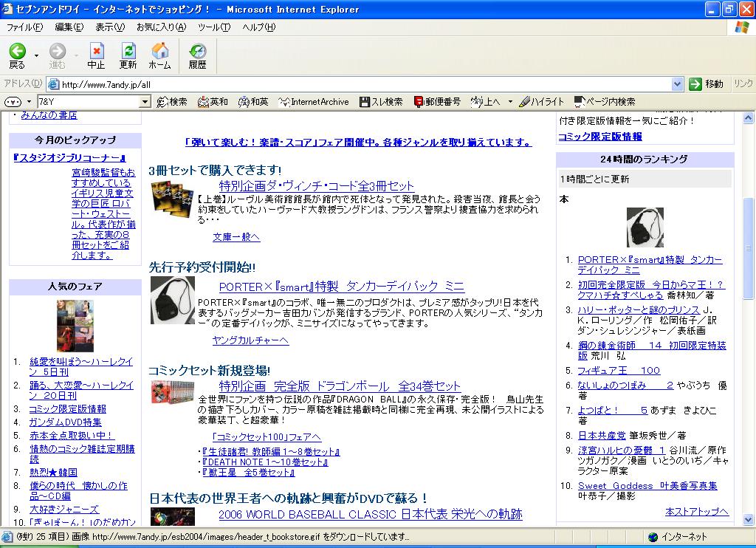756x548 pixels.
Task: Open the ドラゴンボール 全34巻セット link
Action: click(340, 386)
